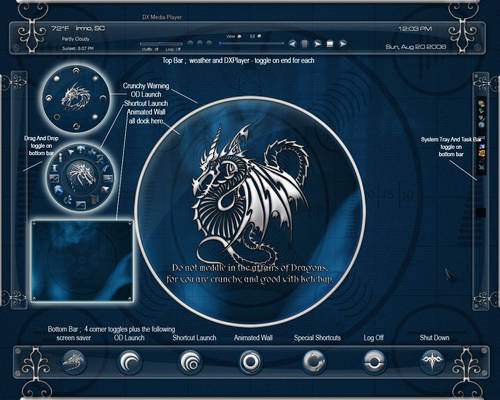
Task: Toggle the View option in media player
Action: point(234,36)
